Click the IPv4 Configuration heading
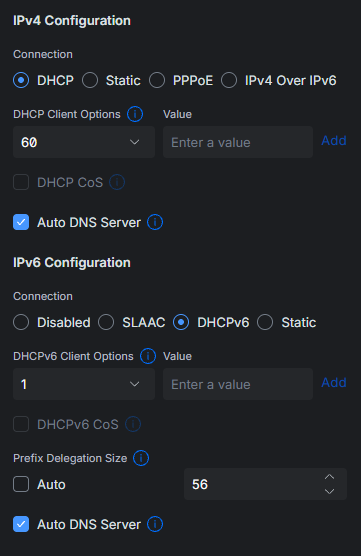 click(x=72, y=21)
